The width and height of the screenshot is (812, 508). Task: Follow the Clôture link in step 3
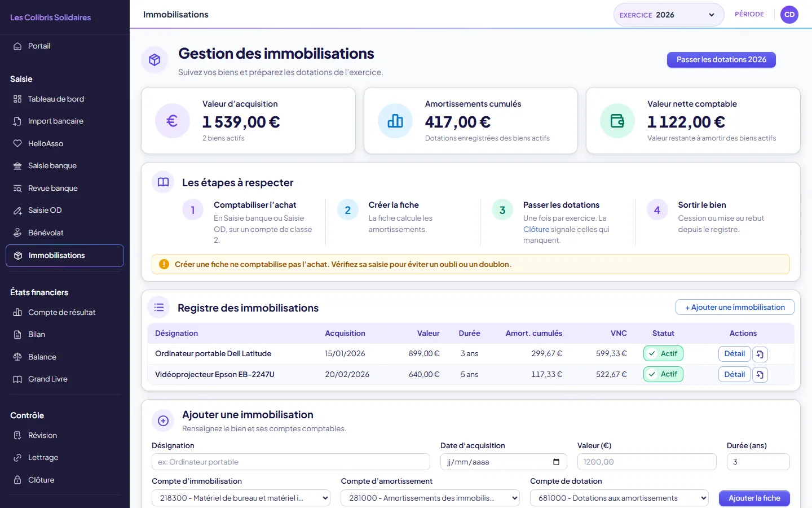[x=536, y=229]
